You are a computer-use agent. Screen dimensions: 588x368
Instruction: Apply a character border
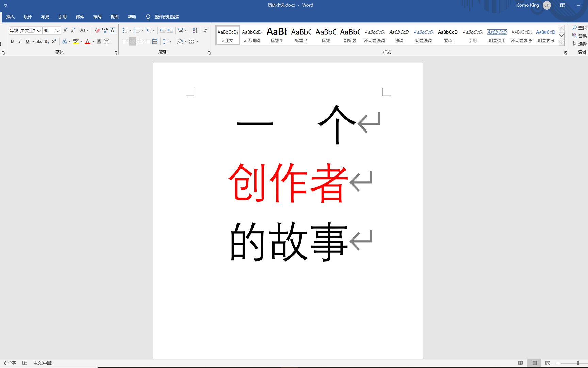pos(112,30)
